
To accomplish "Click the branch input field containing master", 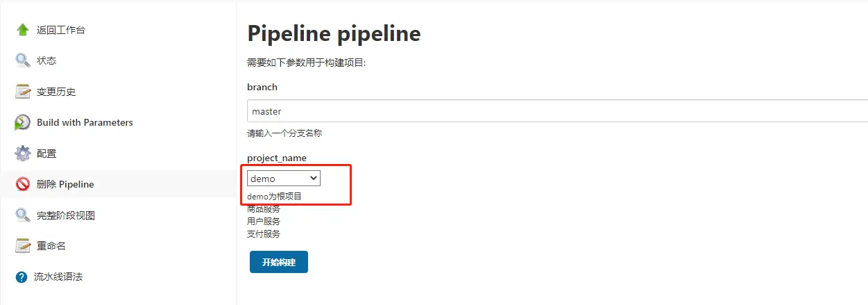I will click(555, 111).
